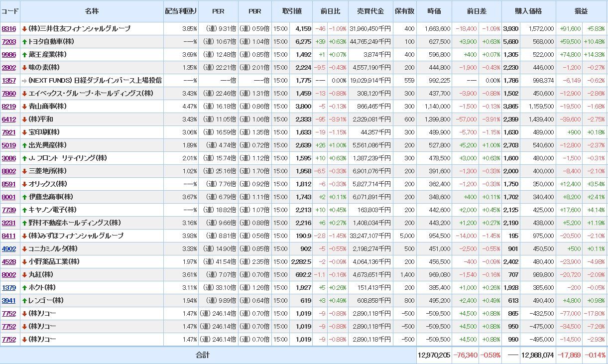Open stock code link 1357
The image size is (608, 364).
[x=9, y=81]
